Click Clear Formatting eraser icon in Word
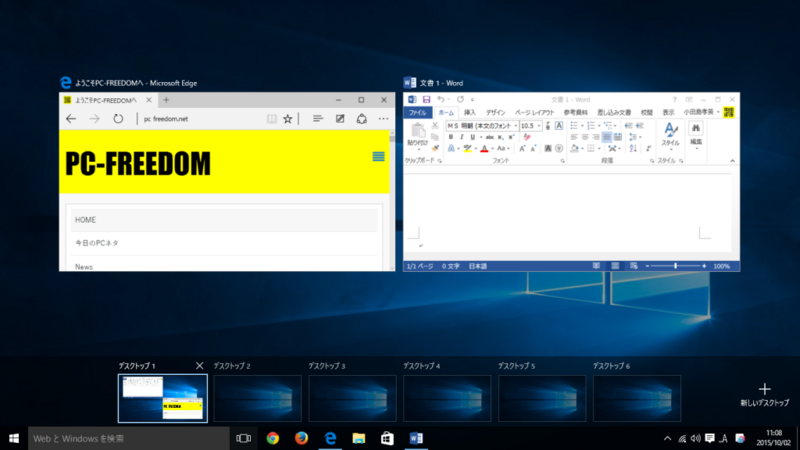 (527, 137)
